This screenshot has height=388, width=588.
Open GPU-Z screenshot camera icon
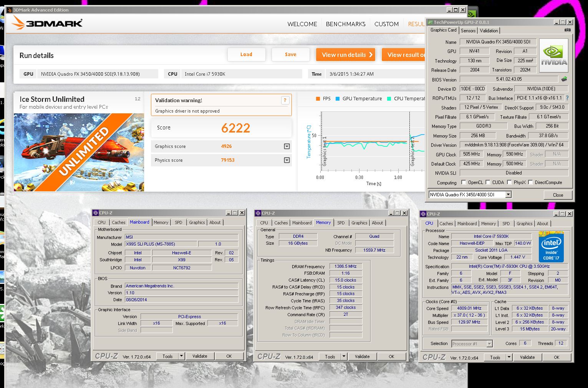[x=567, y=30]
